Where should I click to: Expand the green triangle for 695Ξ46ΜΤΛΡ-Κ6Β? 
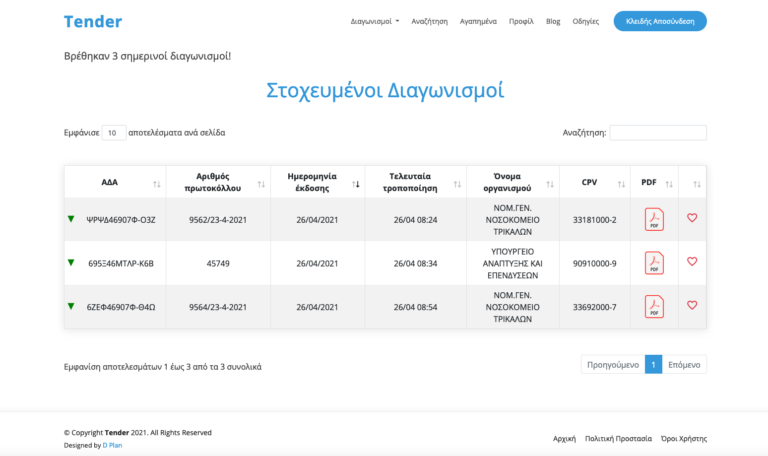click(x=71, y=262)
